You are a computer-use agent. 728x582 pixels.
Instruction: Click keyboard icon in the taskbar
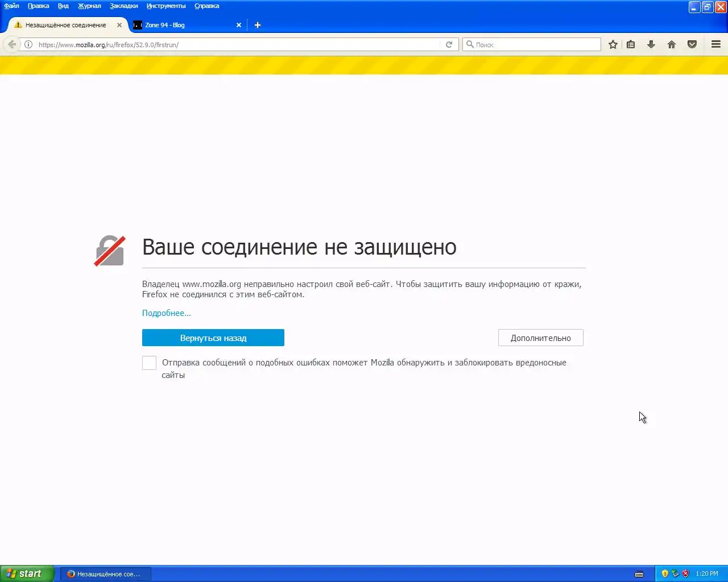coord(639,574)
